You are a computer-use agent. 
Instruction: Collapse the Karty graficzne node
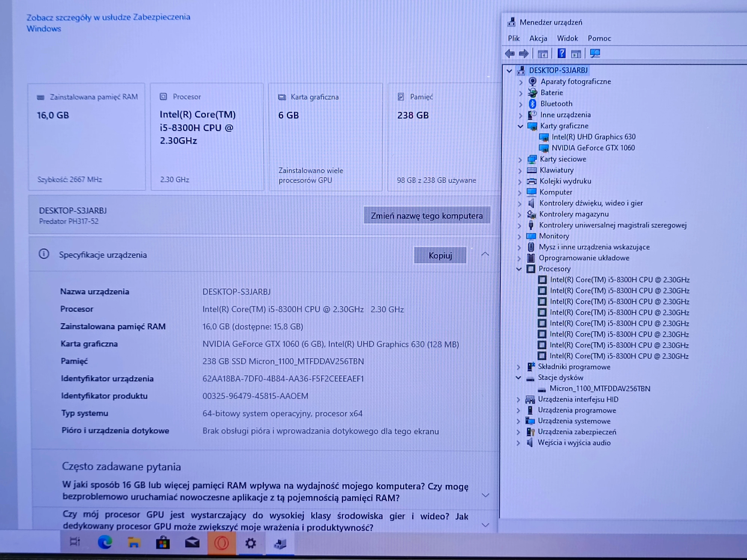[x=520, y=126]
